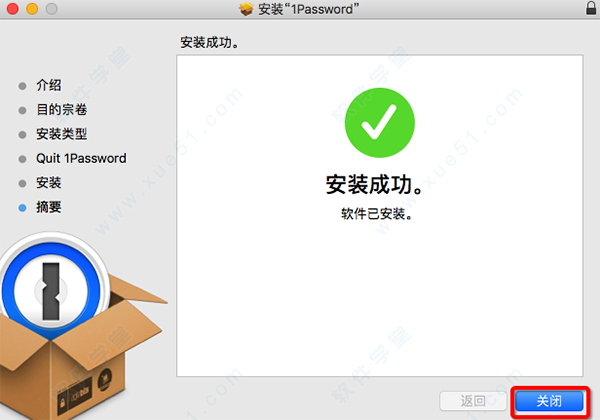Select the Quit 1Password step
600x420 pixels.
click(x=81, y=158)
